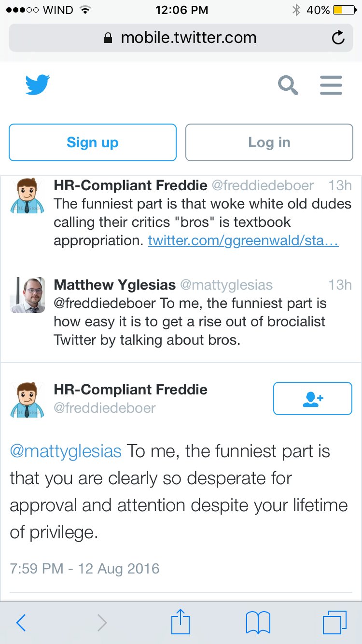
Task: Open Freddie's avatar in the top tweet
Action: pos(27,196)
